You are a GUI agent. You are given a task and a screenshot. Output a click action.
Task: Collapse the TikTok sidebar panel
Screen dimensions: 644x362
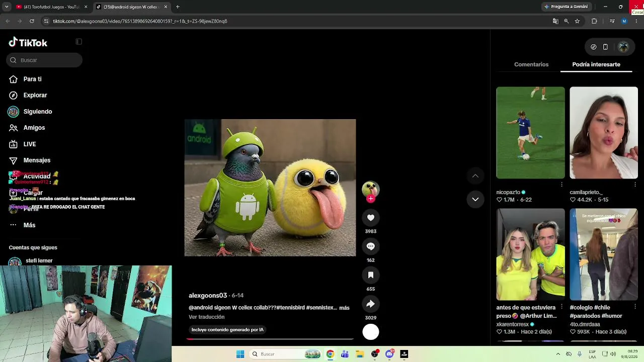point(78,42)
